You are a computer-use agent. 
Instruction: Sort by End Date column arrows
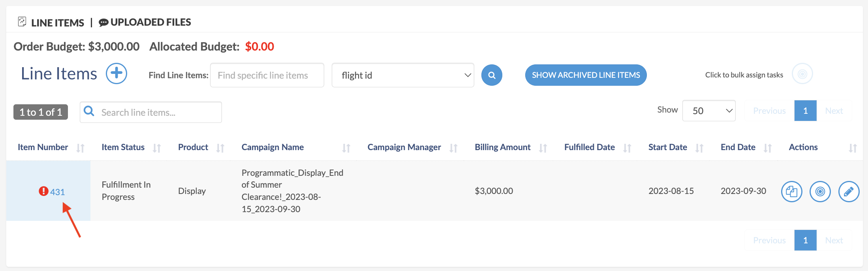(x=768, y=148)
